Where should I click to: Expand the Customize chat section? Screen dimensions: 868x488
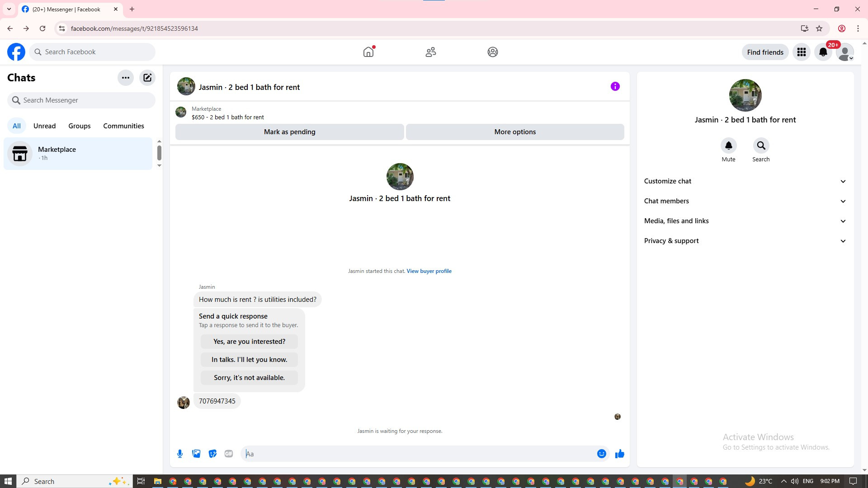click(x=745, y=181)
